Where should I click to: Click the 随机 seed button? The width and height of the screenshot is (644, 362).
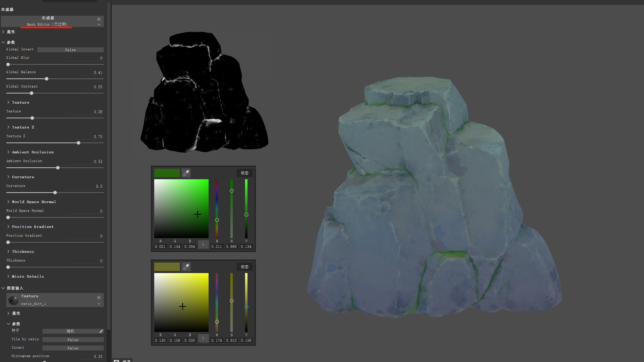[70, 331]
